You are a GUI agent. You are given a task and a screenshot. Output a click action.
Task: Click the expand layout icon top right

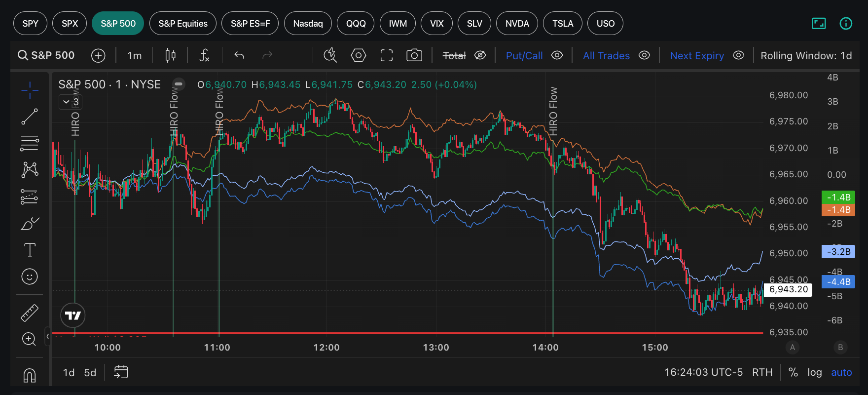[x=819, y=23]
